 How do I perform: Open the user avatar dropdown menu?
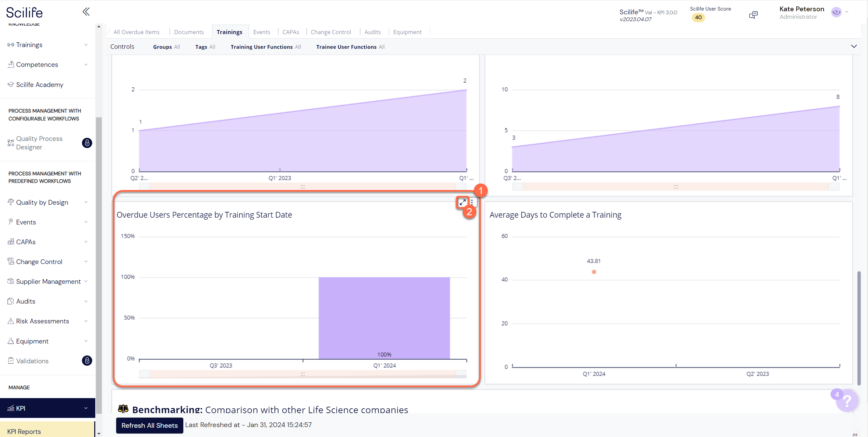click(840, 12)
